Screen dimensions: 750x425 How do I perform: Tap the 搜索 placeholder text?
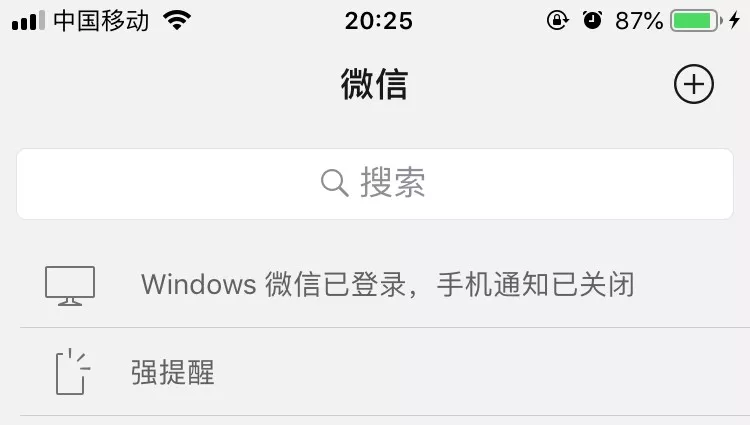(x=393, y=183)
